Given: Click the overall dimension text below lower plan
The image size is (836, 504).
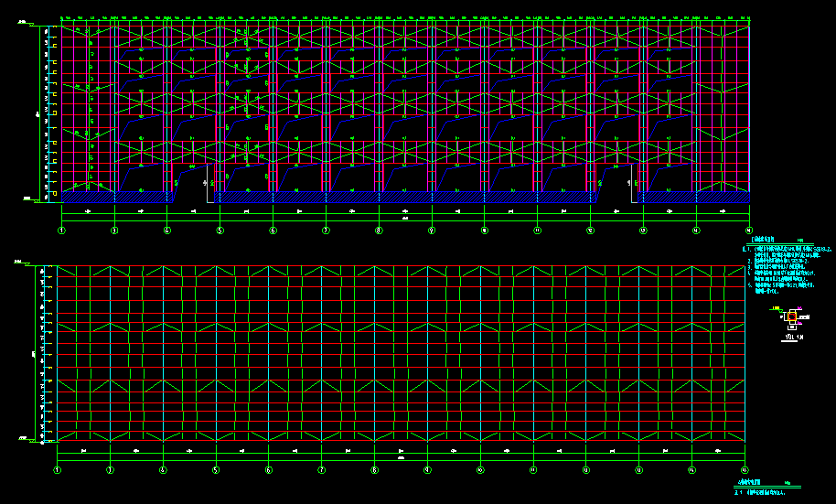Looking at the screenshot, I should click(401, 457).
